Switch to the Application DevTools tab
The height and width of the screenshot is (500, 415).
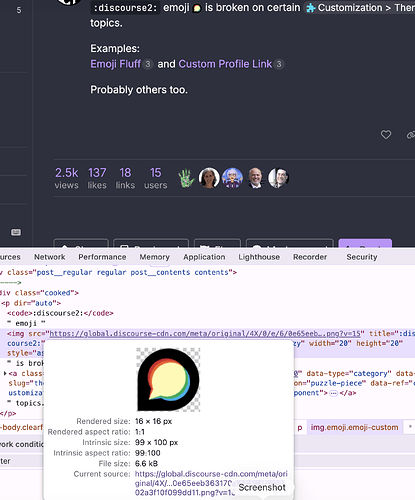tap(204, 257)
